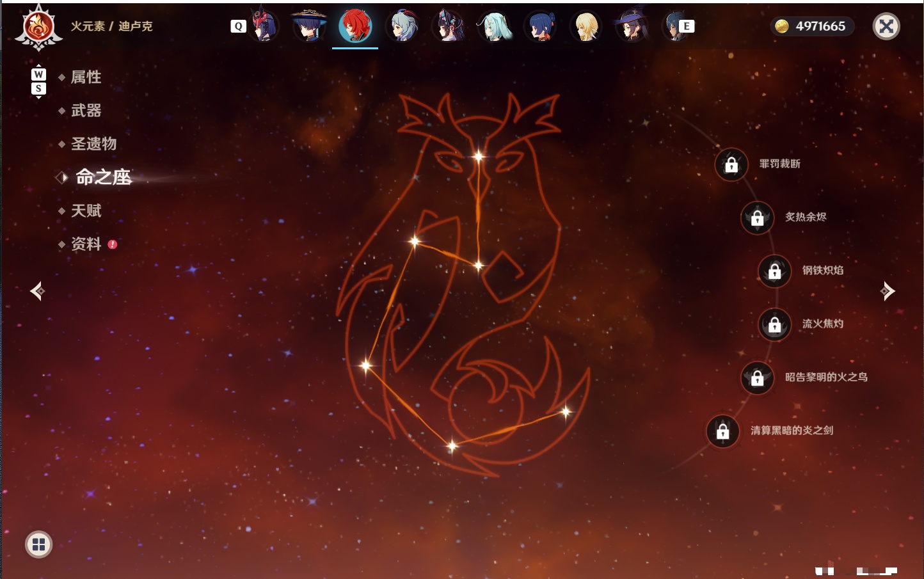
Task: Select the red-haired Diluc portrait
Action: (355, 26)
